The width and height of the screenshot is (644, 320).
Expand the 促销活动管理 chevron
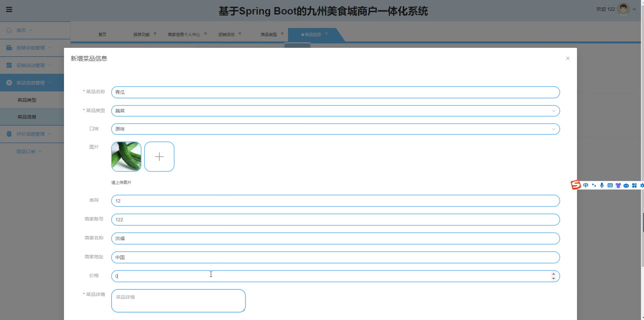[x=50, y=65]
